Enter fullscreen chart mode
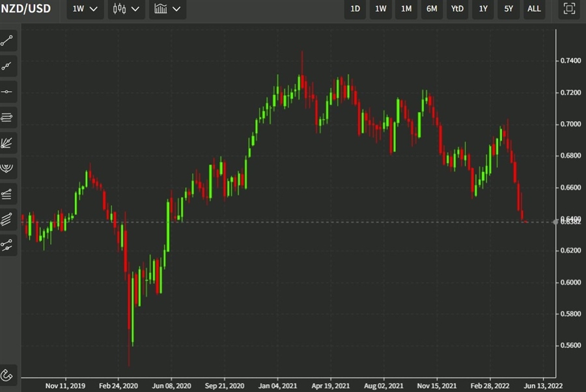Viewport: 586px width, 392px height. [x=569, y=8]
